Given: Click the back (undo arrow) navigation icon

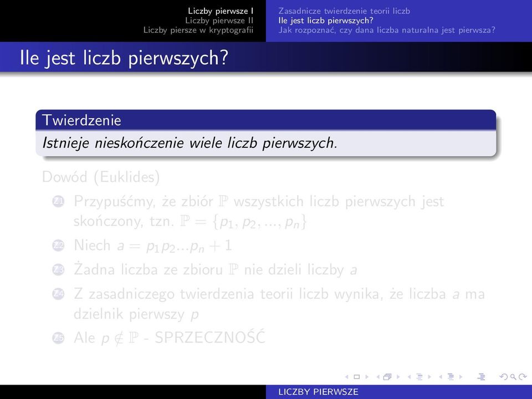Looking at the screenshot, I should pyautogui.click(x=504, y=377).
